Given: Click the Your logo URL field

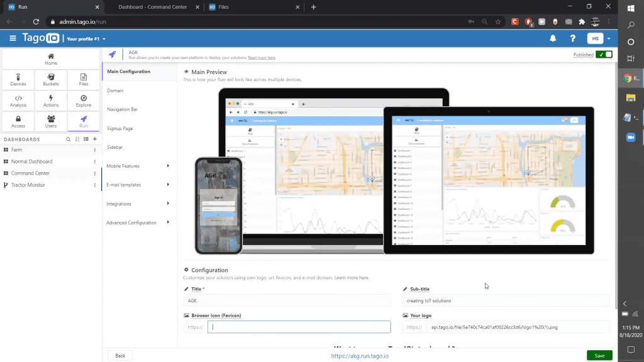Looking at the screenshot, I should pyautogui.click(x=518, y=327).
